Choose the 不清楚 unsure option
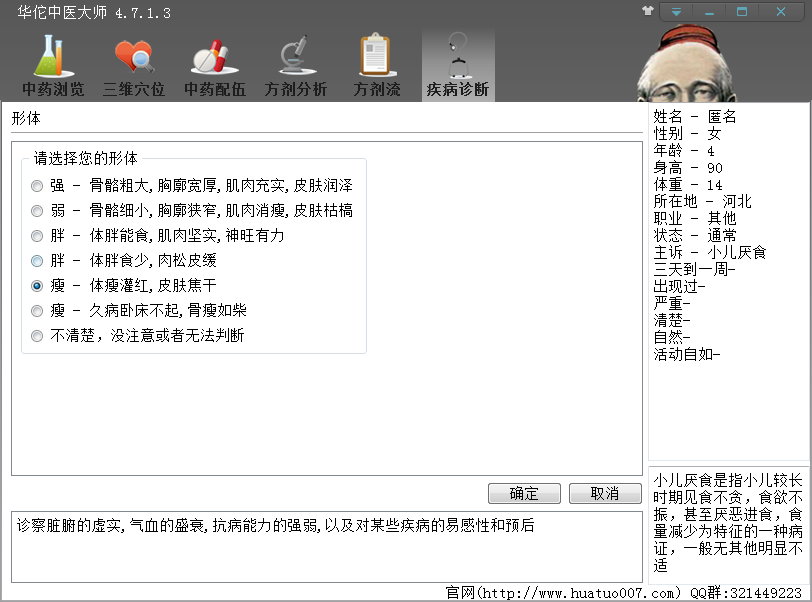Viewport: 812px width, 602px height. point(37,336)
